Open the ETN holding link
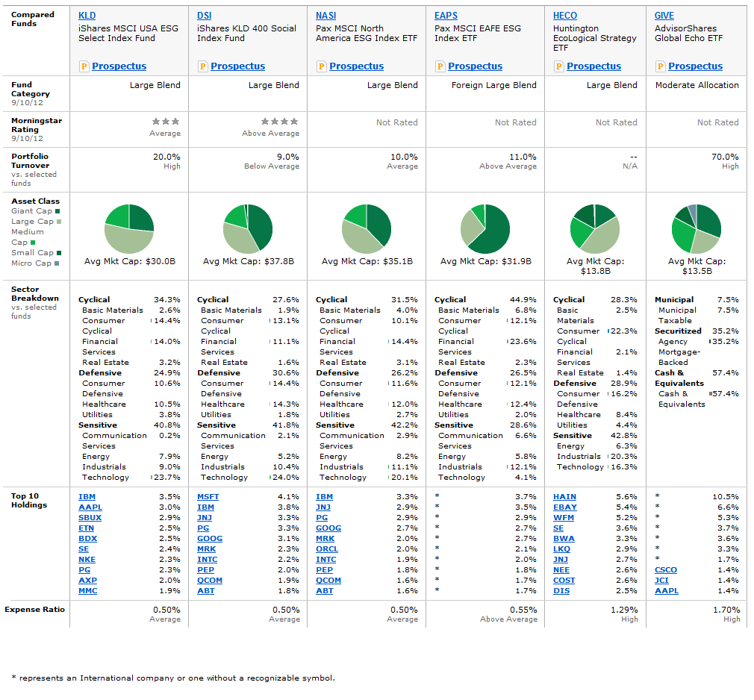 tap(86, 528)
